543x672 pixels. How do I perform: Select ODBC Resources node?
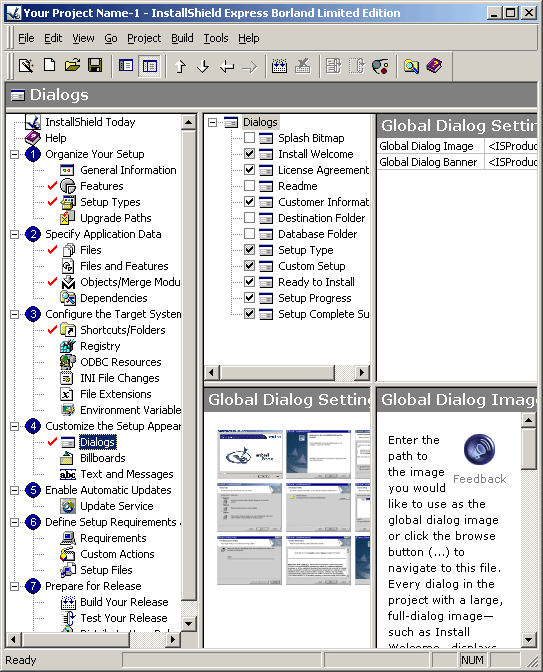point(121,362)
